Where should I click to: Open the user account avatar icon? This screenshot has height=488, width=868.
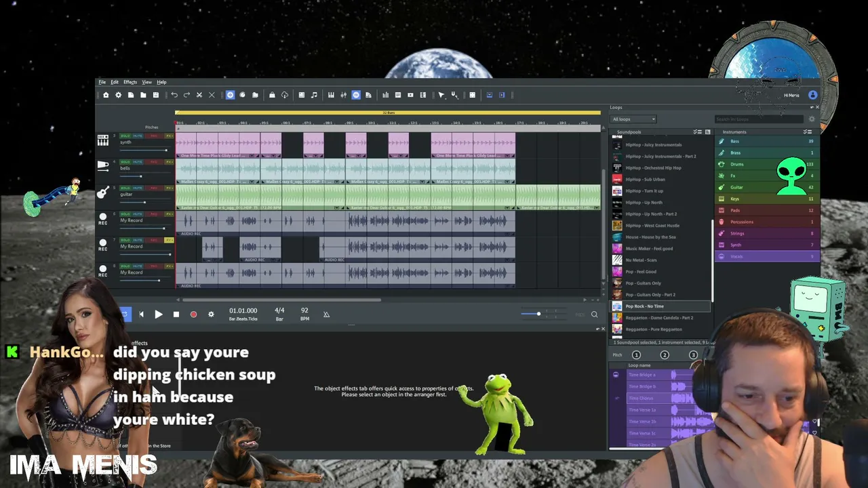pyautogui.click(x=813, y=95)
